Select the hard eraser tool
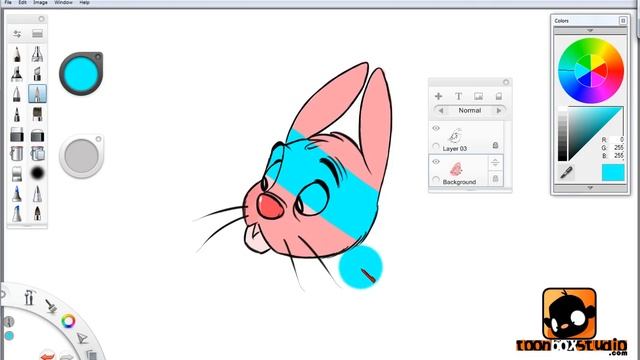 click(17, 134)
